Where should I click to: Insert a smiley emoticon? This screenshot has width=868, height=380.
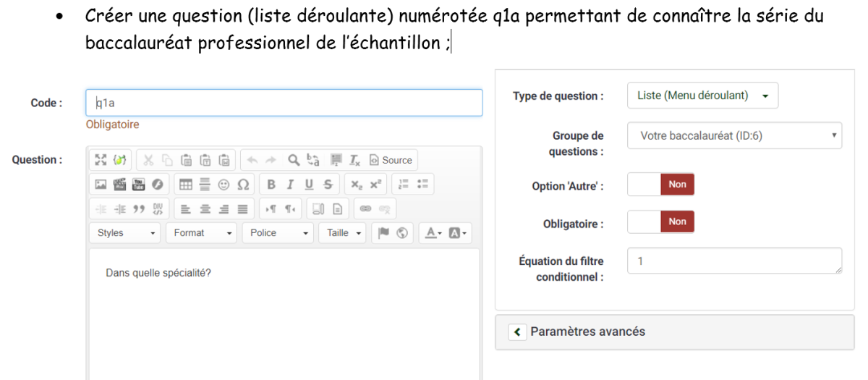(x=224, y=185)
